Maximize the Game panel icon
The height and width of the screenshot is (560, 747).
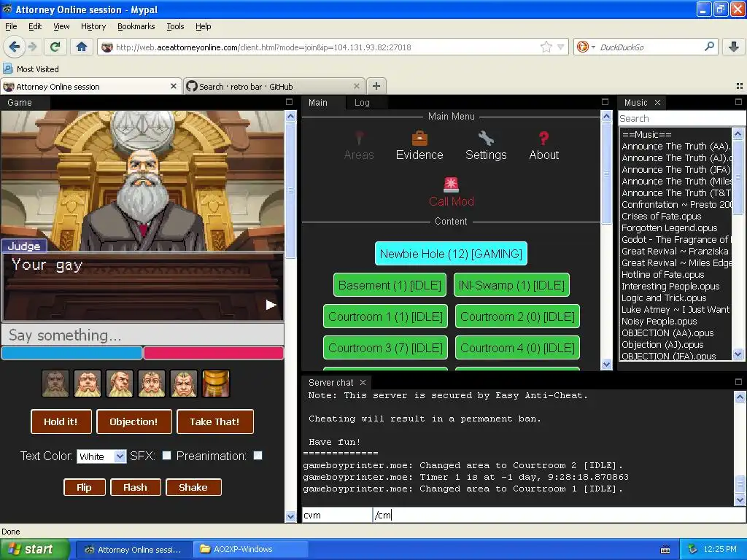pyautogui.click(x=289, y=102)
